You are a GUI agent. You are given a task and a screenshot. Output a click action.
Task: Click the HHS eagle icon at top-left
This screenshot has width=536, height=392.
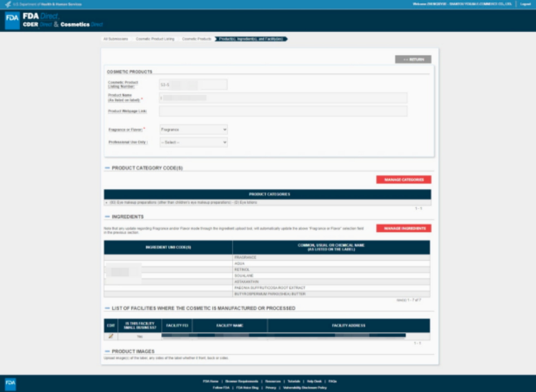click(x=8, y=4)
